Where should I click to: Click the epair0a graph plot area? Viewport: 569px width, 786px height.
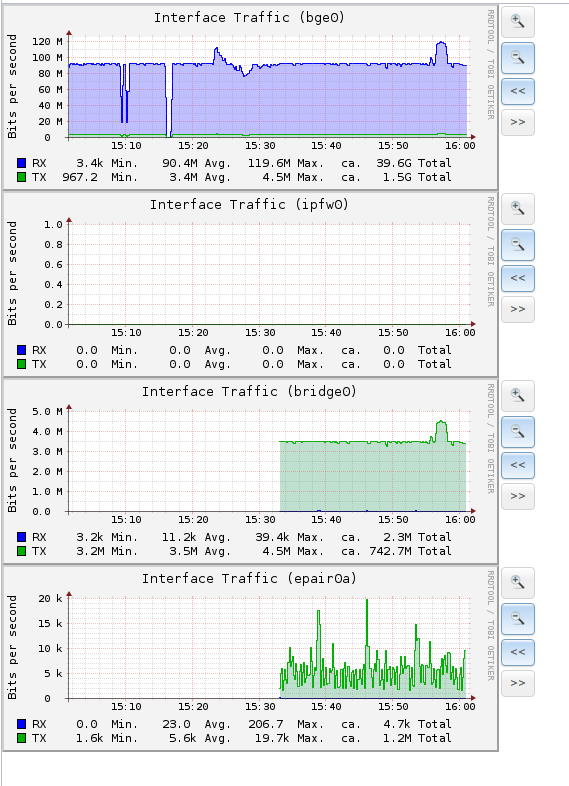269,648
